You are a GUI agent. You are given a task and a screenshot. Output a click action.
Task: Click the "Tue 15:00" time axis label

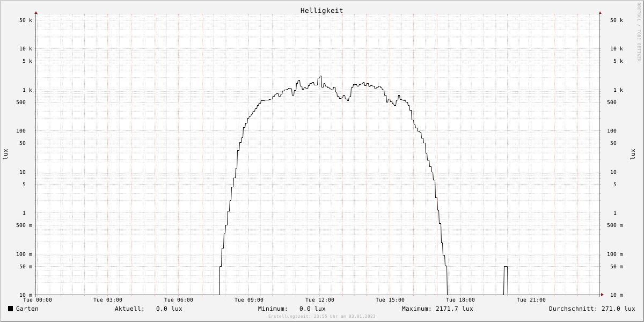(390, 300)
